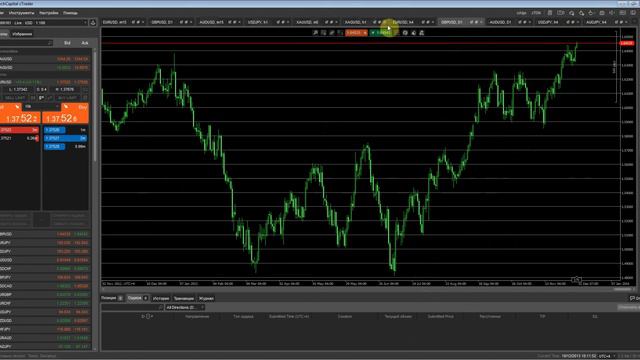640x360 pixels.
Task: Click the Bid column header
Action: (x=67, y=43)
